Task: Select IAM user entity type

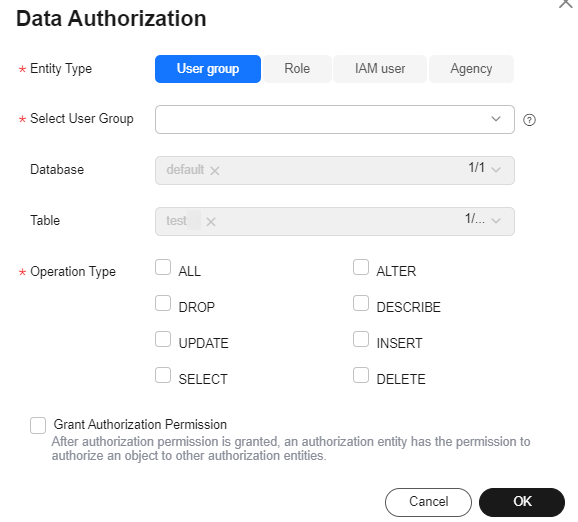Action: 380,69
